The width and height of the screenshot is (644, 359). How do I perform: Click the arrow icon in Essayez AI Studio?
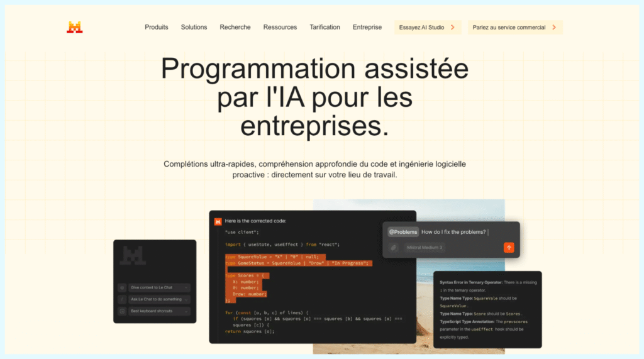point(453,28)
